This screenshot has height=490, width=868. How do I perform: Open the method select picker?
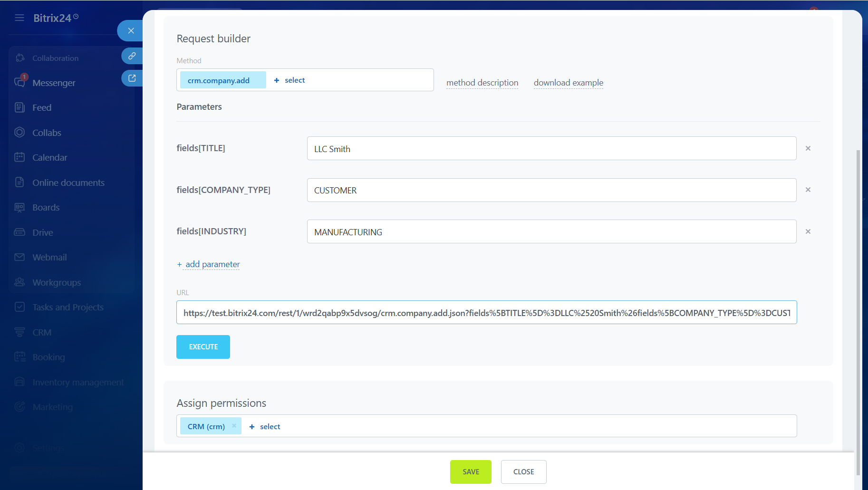pos(289,80)
